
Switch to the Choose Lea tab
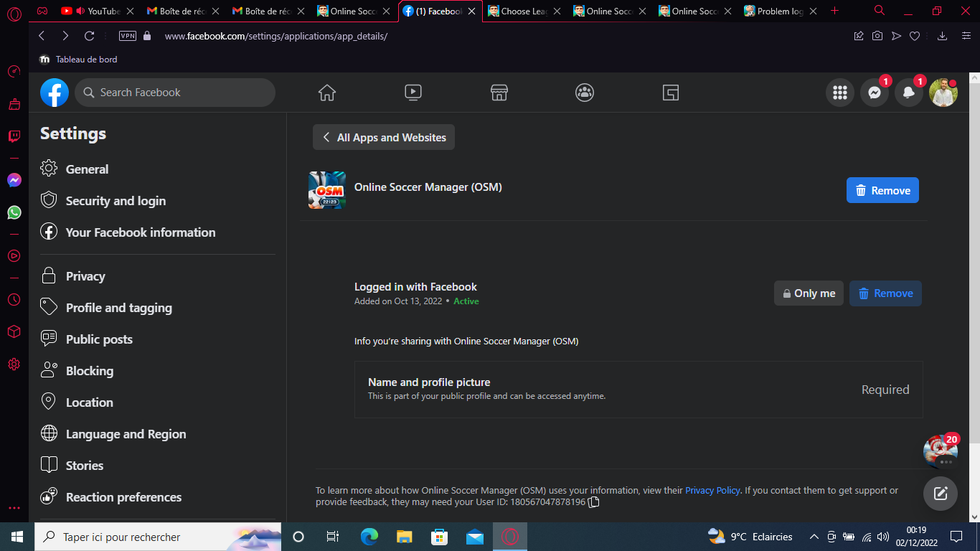(525, 11)
